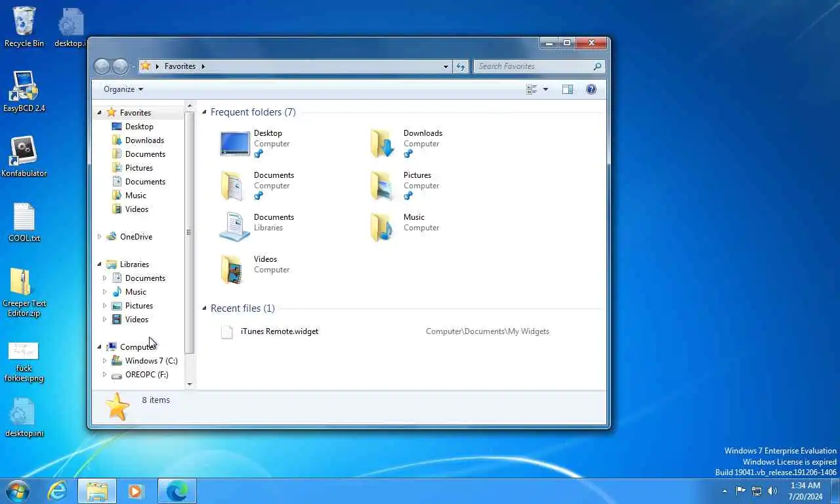Screen dimensions: 840x504
Task: Expand Videos under Libraries
Action: [x=104, y=320]
